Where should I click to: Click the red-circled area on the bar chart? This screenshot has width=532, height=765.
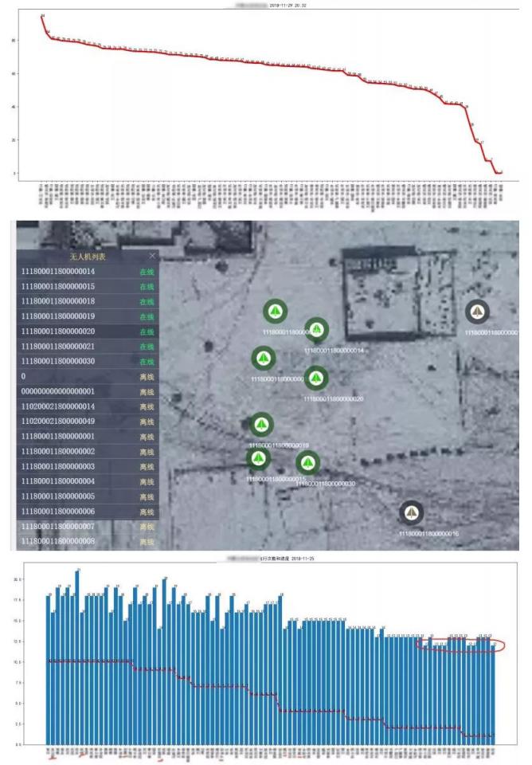(x=457, y=645)
